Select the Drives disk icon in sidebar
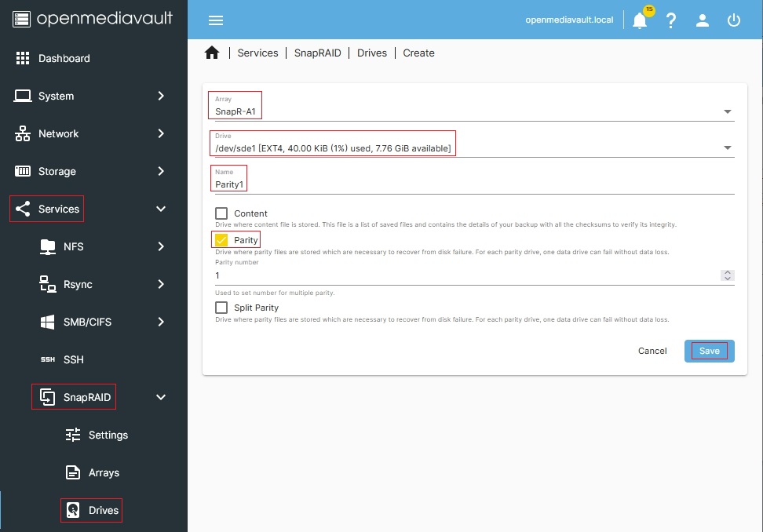 [72, 510]
